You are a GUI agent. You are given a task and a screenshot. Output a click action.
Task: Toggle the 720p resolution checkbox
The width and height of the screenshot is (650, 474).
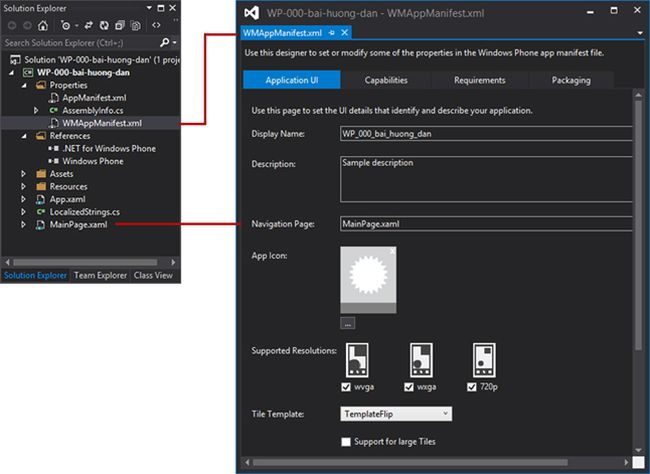472,387
